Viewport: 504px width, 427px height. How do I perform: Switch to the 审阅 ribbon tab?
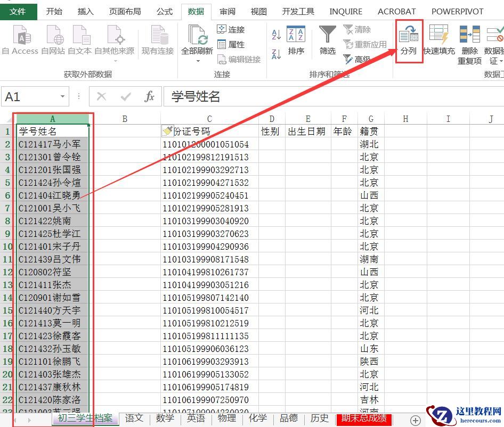pyautogui.click(x=227, y=12)
